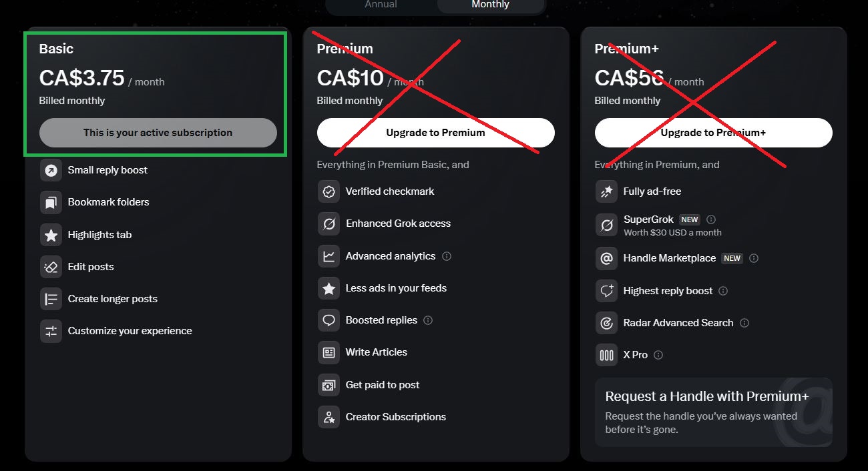Click the Edit posts eraser icon
This screenshot has height=471, width=868.
(51, 267)
